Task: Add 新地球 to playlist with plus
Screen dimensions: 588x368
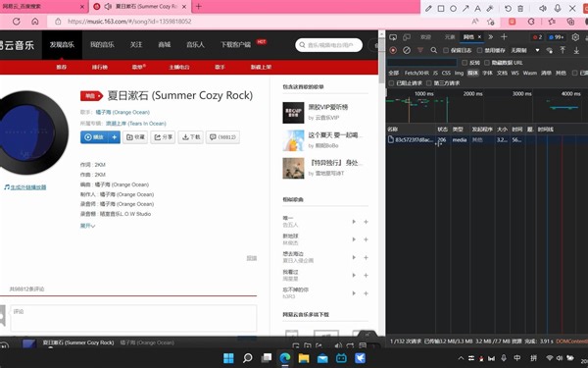Action: [366, 239]
